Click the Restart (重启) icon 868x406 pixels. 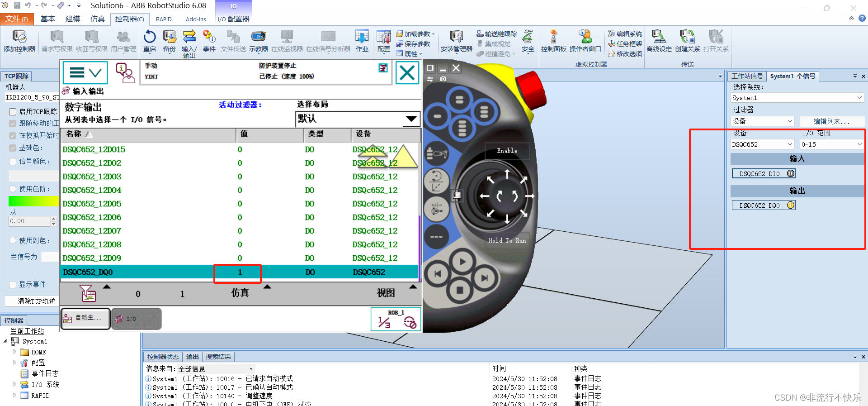coord(150,41)
